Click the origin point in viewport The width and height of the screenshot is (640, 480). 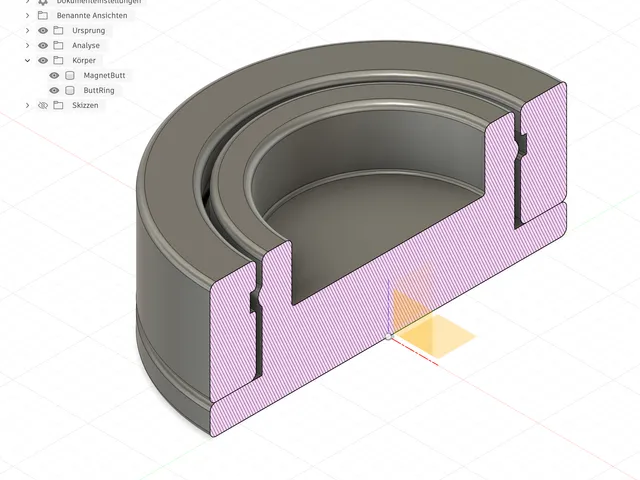(389, 337)
